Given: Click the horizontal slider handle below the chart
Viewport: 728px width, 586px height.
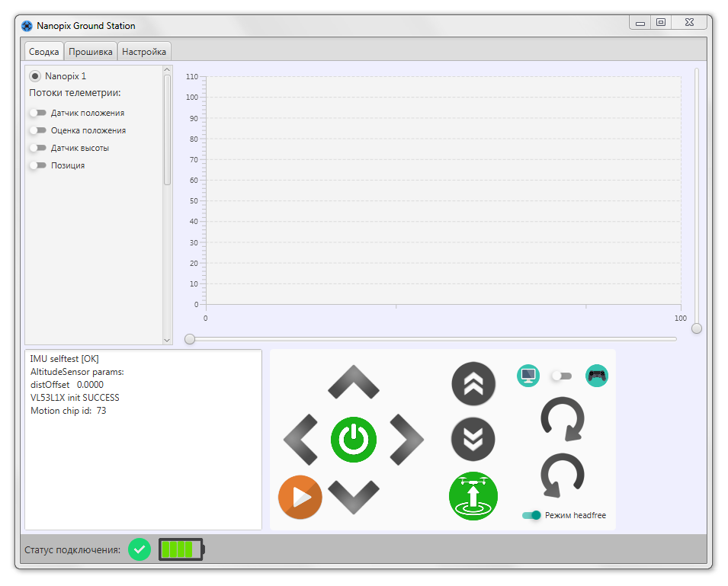Looking at the screenshot, I should point(189,339).
